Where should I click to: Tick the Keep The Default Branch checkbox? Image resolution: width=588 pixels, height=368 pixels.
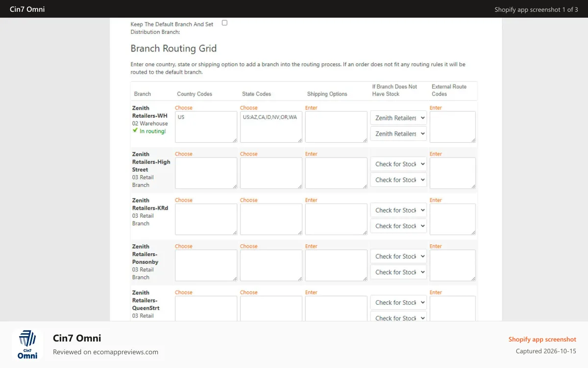click(224, 23)
